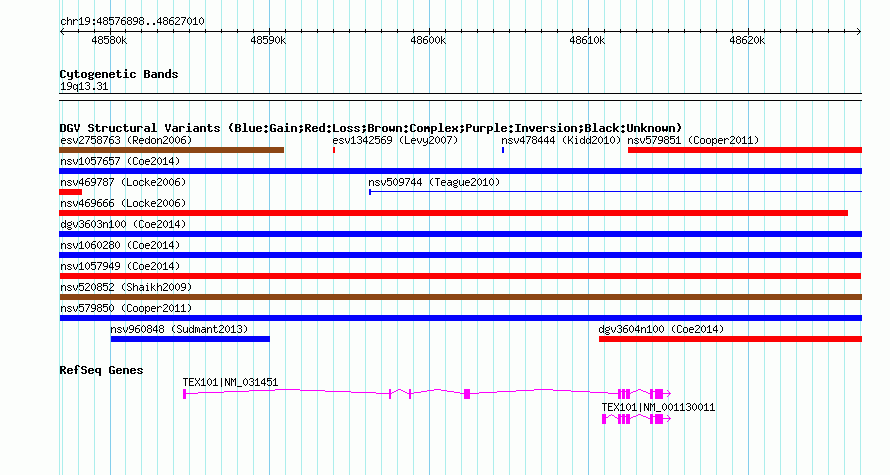Select the nsv478444 (Kidd2010) label
This screenshot has height=475, width=890.
pos(561,140)
